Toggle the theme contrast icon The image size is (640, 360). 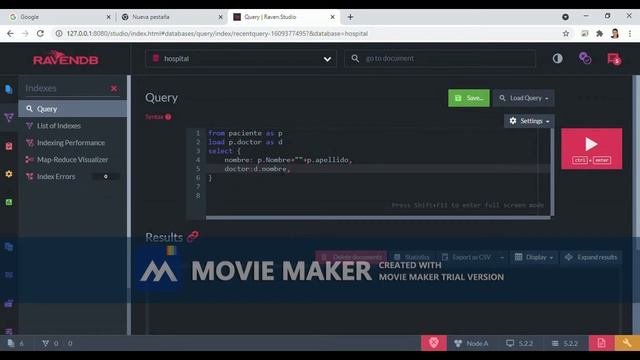(558, 58)
